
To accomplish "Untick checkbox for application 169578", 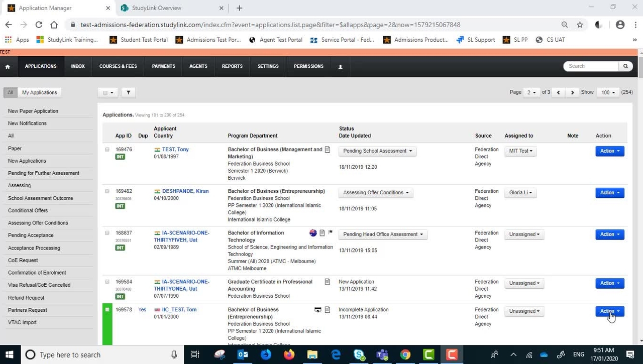I will 107,310.
